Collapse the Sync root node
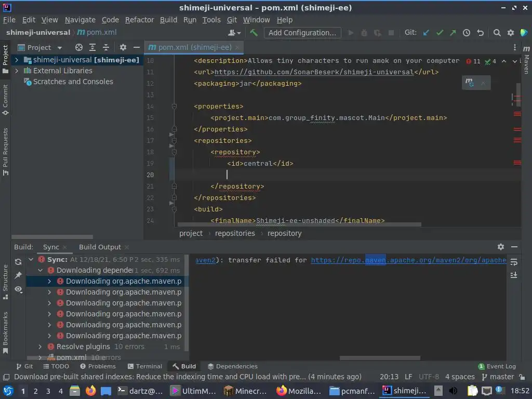This screenshot has height=399, width=532. coord(31,260)
